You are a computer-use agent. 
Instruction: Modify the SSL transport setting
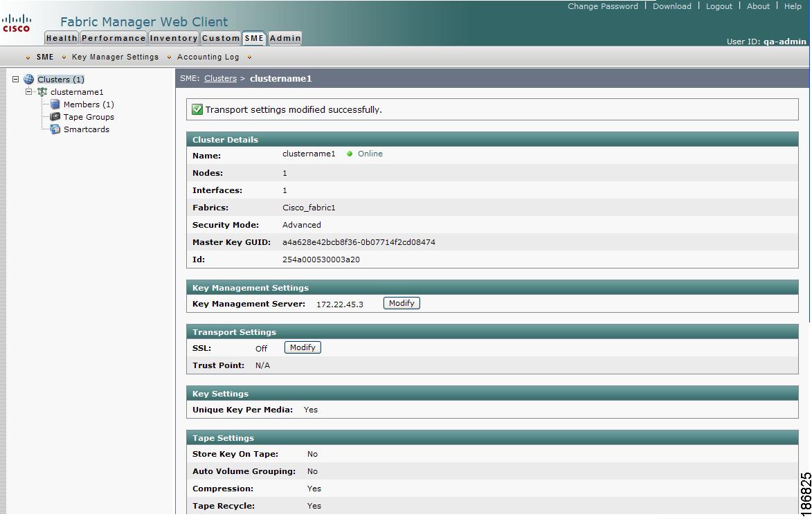pos(303,347)
